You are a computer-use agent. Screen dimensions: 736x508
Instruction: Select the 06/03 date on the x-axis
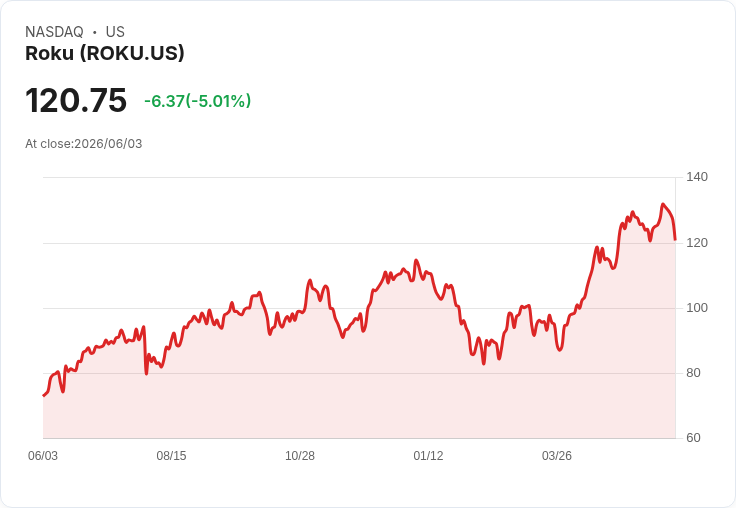point(43,456)
